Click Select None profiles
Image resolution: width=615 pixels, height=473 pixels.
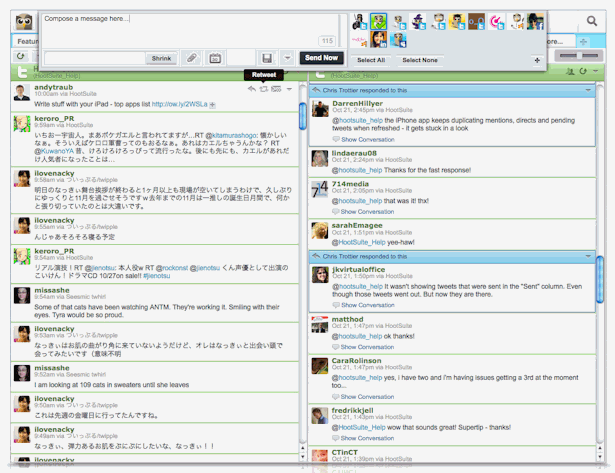pyautogui.click(x=420, y=60)
